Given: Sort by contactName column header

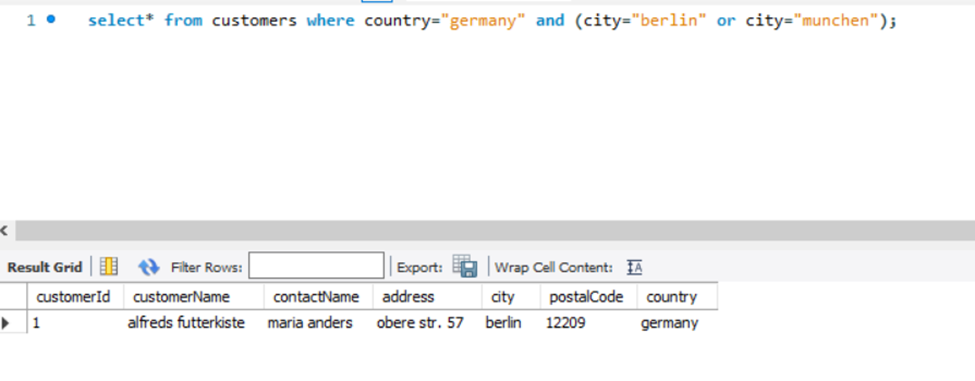Looking at the screenshot, I should (318, 296).
